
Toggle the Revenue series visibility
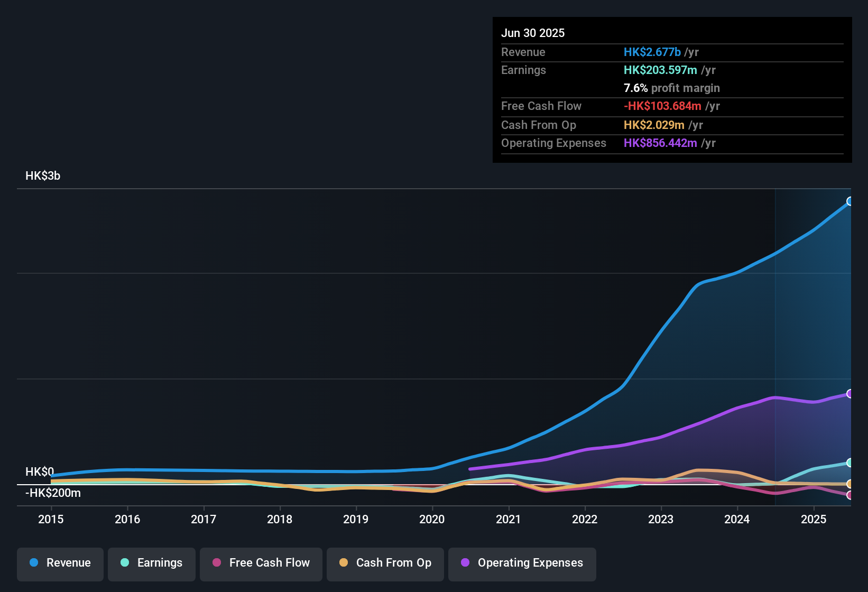coord(60,563)
